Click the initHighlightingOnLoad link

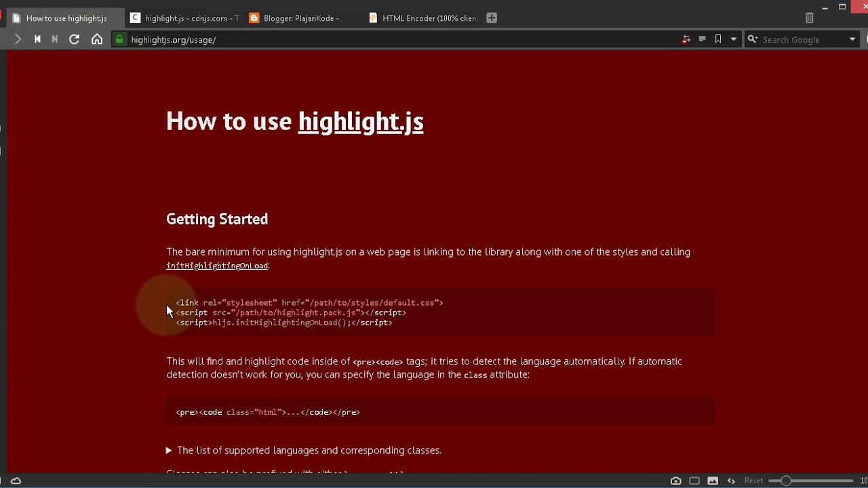[217, 266]
